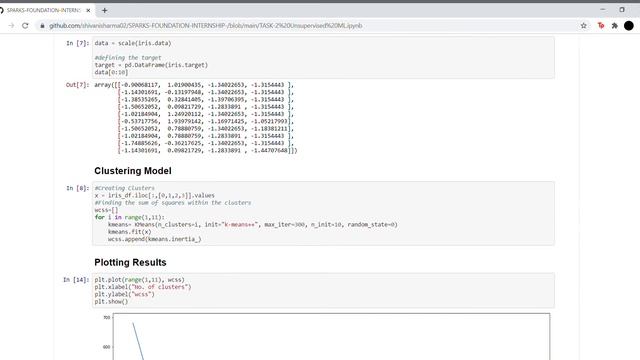Click the data[0:10] code line

click(x=111, y=73)
